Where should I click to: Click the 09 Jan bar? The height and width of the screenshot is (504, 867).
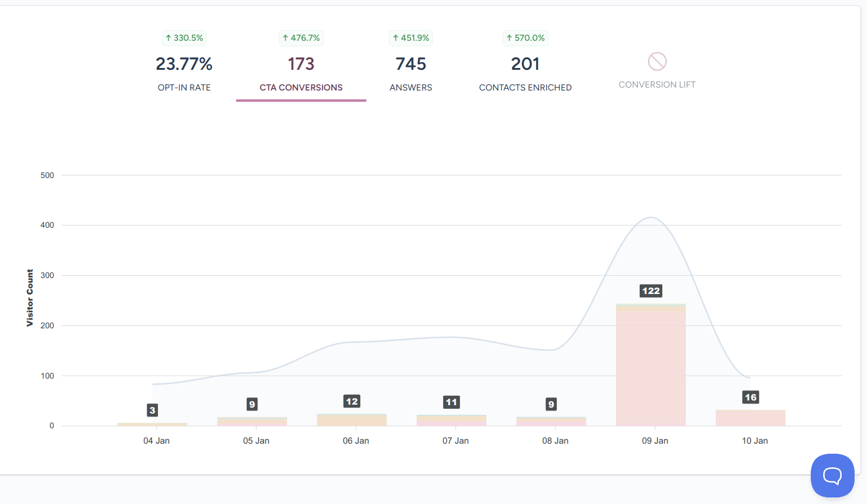click(x=650, y=367)
